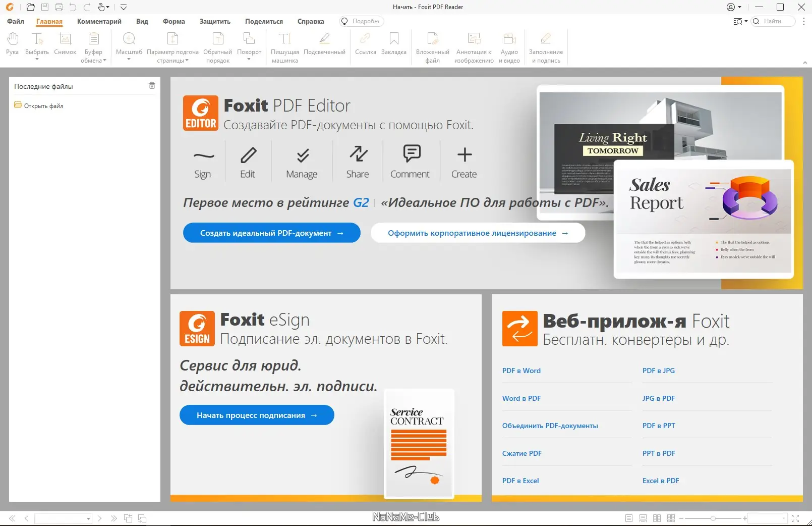Click the Аудио и видео tool
The width and height of the screenshot is (812, 526).
(x=509, y=47)
